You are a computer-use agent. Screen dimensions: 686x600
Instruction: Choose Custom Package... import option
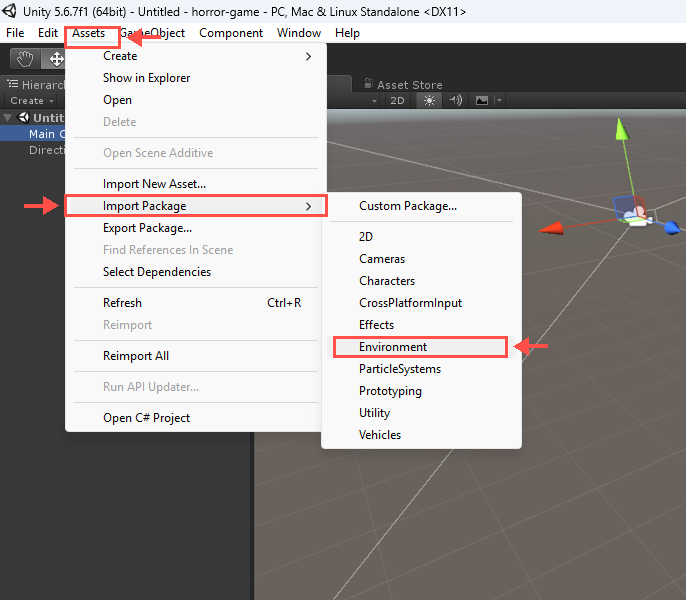421,206
